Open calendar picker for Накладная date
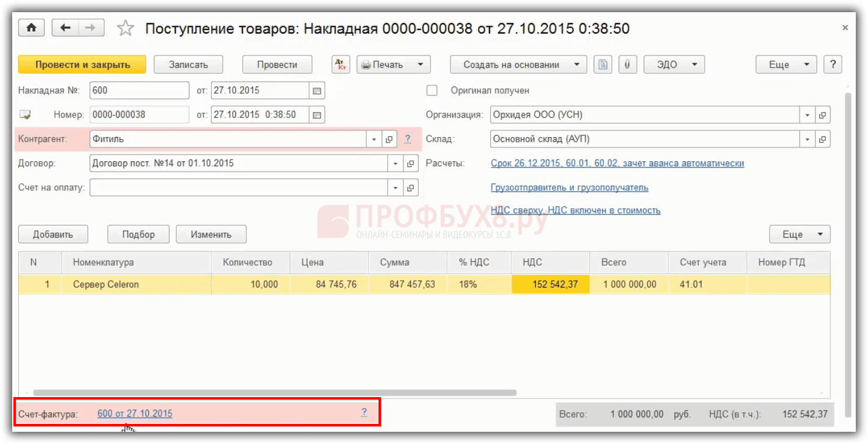868x444 pixels. click(x=317, y=91)
